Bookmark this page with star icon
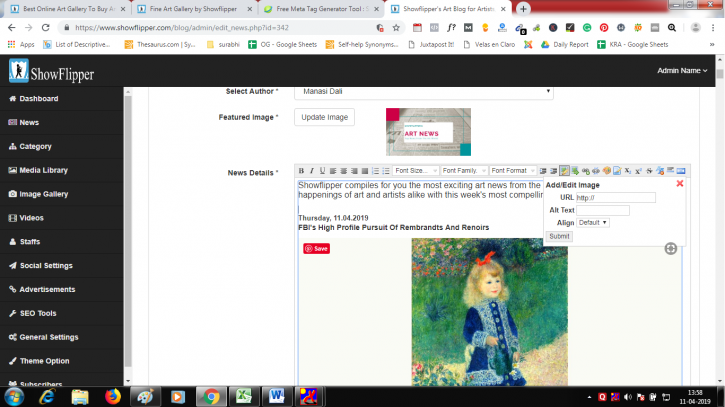 396,28
